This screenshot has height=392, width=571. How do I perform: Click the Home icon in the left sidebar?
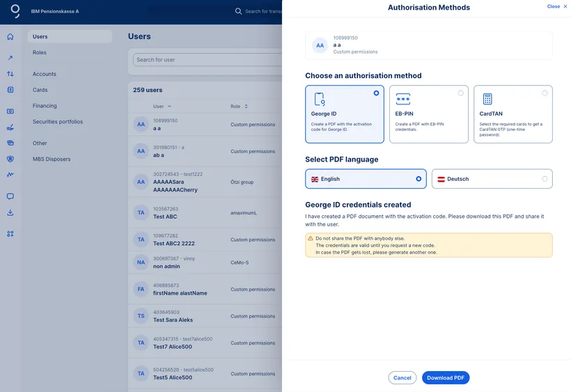(10, 37)
